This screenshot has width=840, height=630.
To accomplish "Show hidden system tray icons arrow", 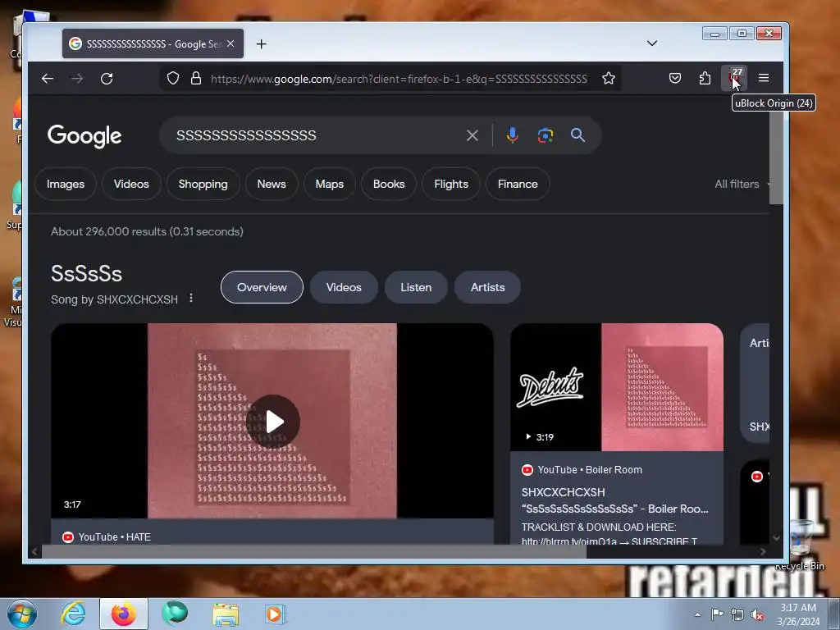I will click(697, 614).
